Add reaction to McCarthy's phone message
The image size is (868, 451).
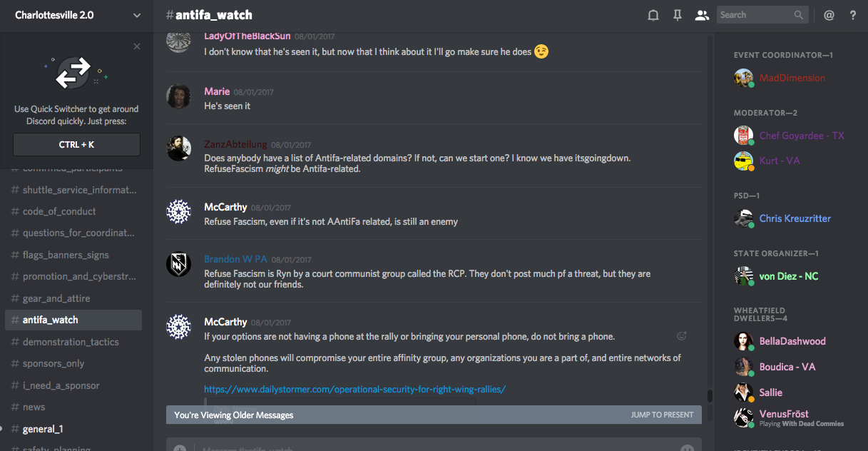[681, 335]
